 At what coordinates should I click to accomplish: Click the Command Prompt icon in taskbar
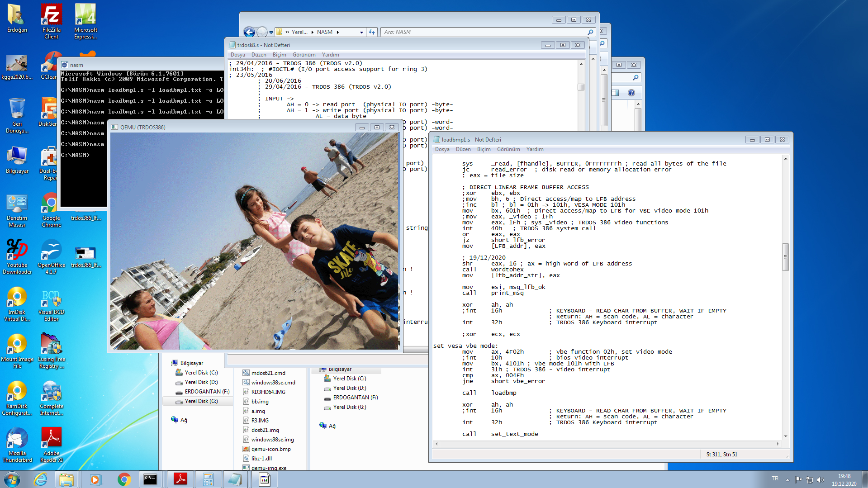150,479
